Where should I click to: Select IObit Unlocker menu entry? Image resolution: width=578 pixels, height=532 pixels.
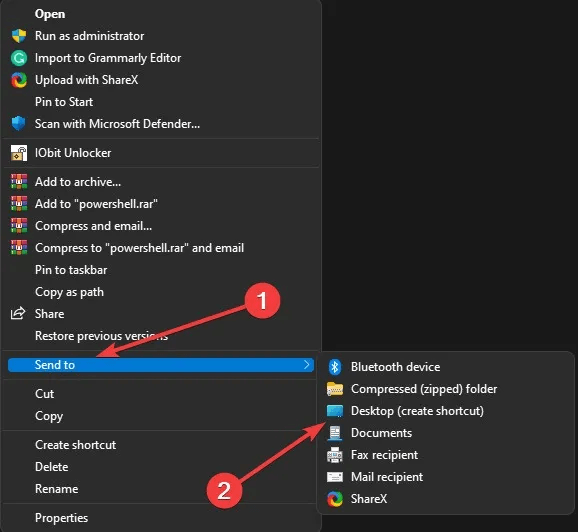pyautogui.click(x=73, y=153)
